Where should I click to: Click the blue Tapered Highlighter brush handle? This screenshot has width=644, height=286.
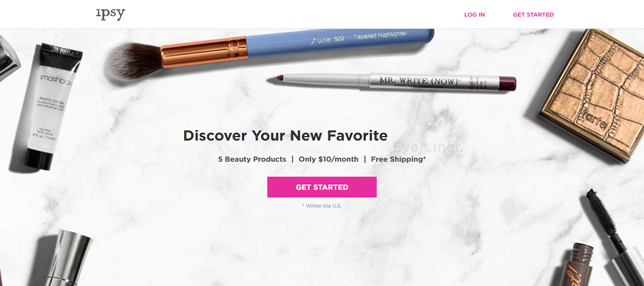click(340, 42)
